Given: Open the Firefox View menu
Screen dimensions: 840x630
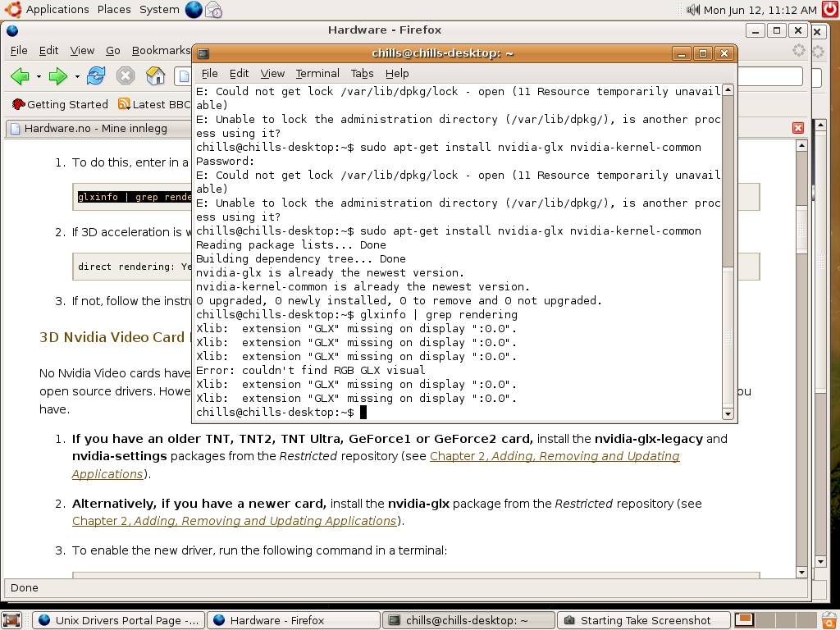Looking at the screenshot, I should 82,50.
